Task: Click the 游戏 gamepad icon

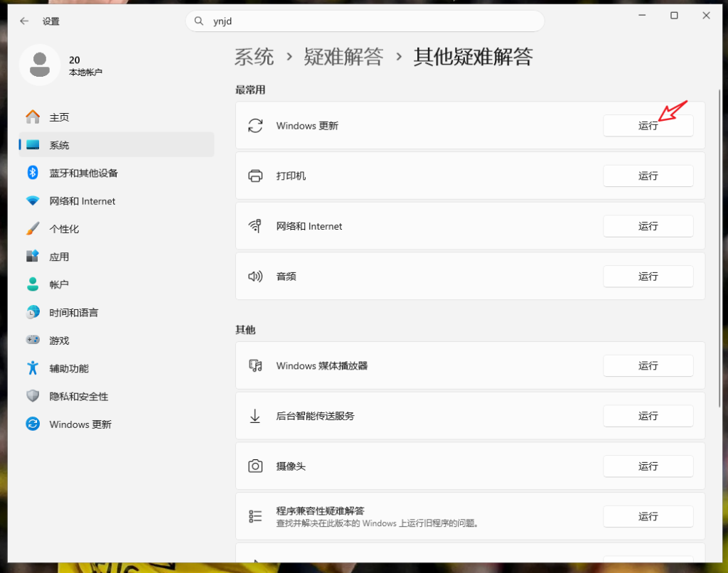Action: tap(33, 340)
